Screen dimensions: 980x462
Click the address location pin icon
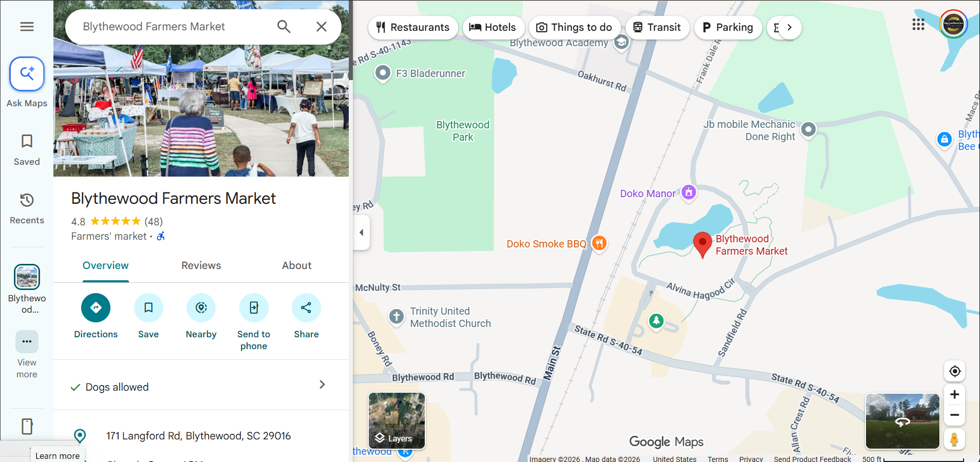pyautogui.click(x=80, y=436)
